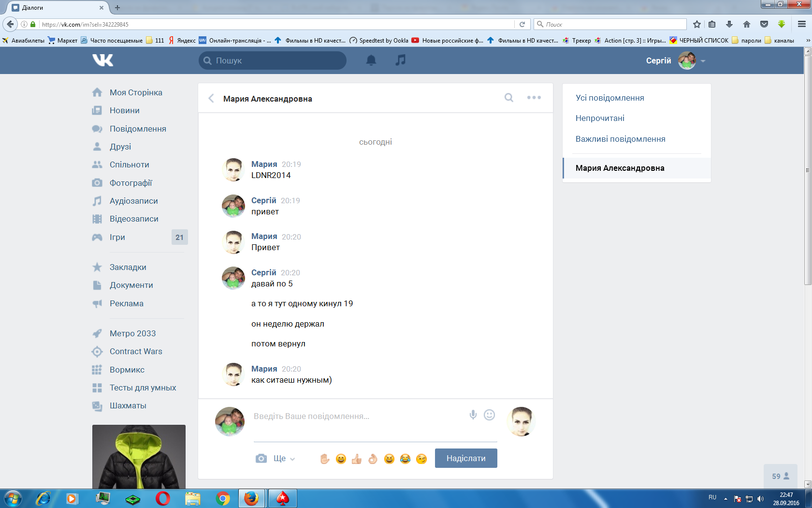
Task: Open Повідомлення in sidebar
Action: [138, 129]
